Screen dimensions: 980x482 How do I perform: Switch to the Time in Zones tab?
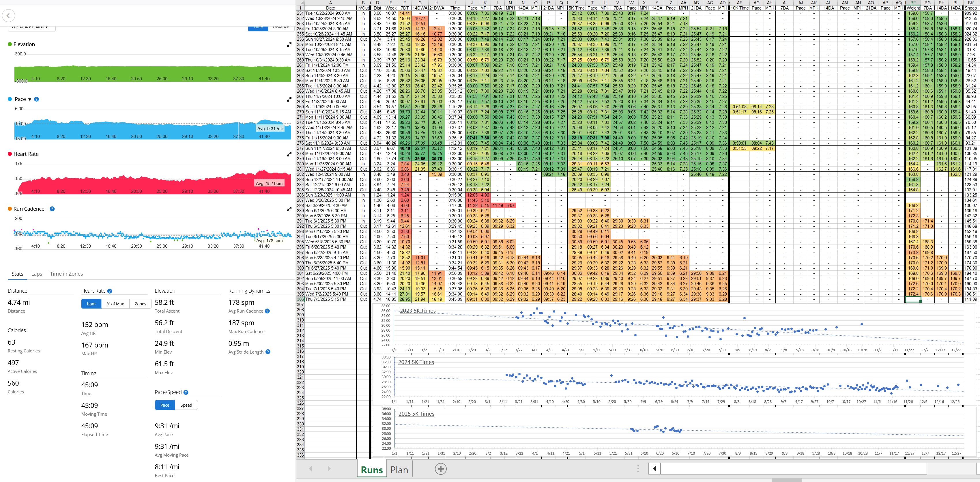(x=66, y=274)
